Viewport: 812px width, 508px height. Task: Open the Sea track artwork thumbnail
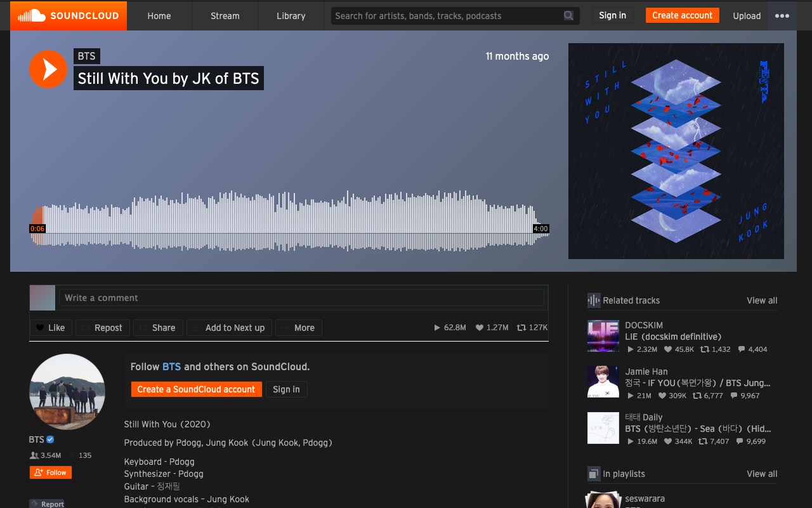coord(603,428)
